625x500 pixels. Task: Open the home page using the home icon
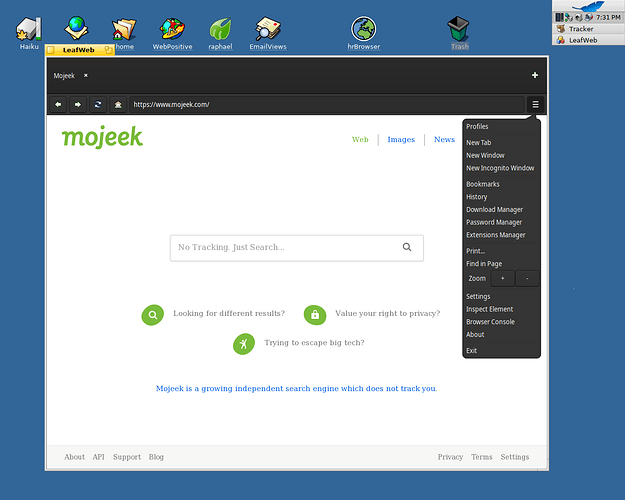click(x=118, y=104)
